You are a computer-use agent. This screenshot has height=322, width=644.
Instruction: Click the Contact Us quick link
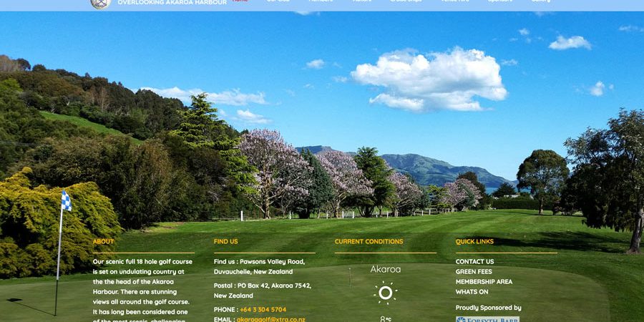tap(474, 262)
